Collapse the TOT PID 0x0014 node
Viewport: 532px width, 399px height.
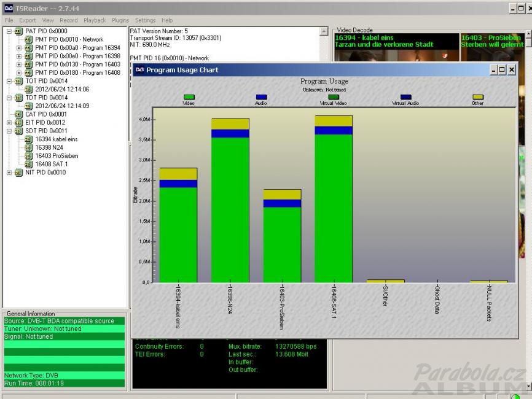[9, 81]
